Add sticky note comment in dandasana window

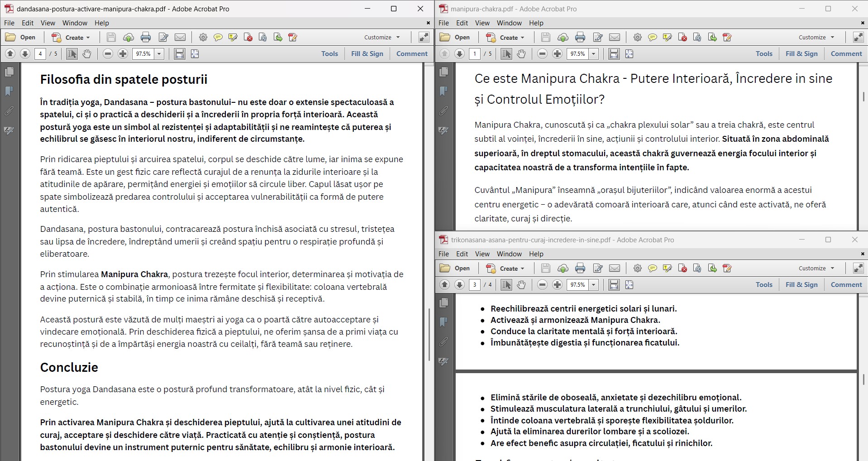point(218,37)
